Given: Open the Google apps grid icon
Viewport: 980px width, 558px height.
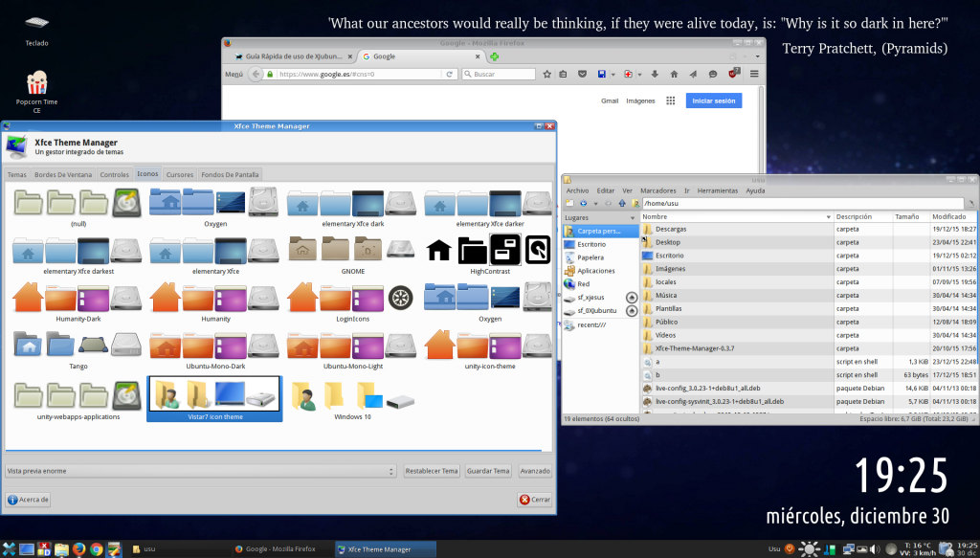Looking at the screenshot, I should coord(671,100).
